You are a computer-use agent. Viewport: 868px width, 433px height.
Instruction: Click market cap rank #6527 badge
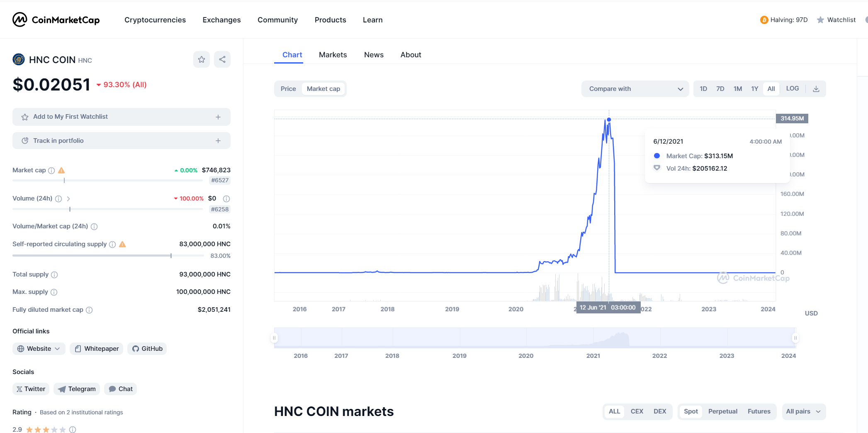(x=220, y=181)
